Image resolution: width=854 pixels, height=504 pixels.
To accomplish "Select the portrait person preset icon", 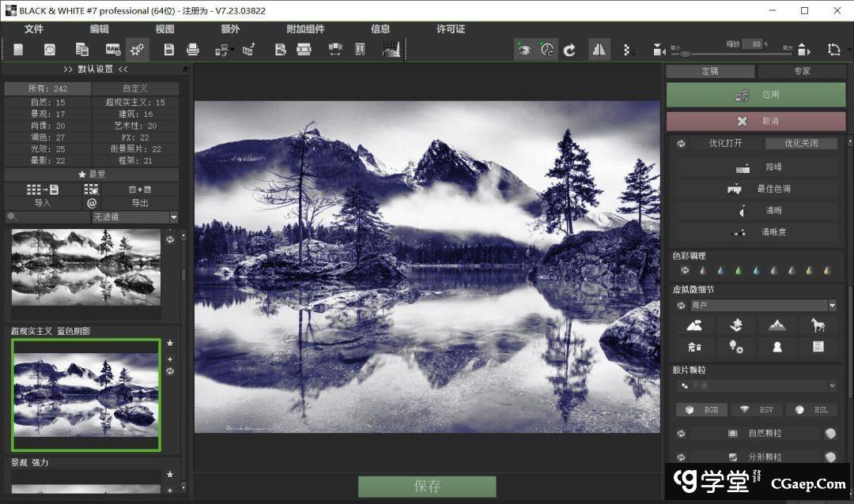I will point(777,346).
